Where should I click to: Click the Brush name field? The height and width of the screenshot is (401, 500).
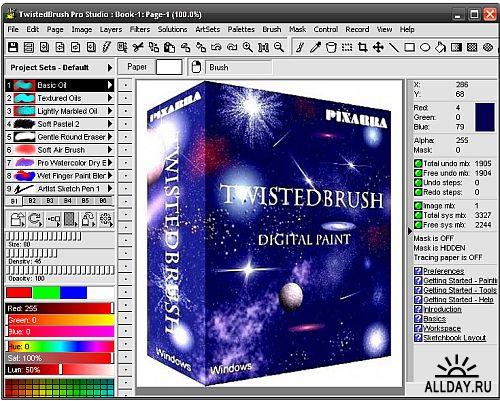coord(239,67)
